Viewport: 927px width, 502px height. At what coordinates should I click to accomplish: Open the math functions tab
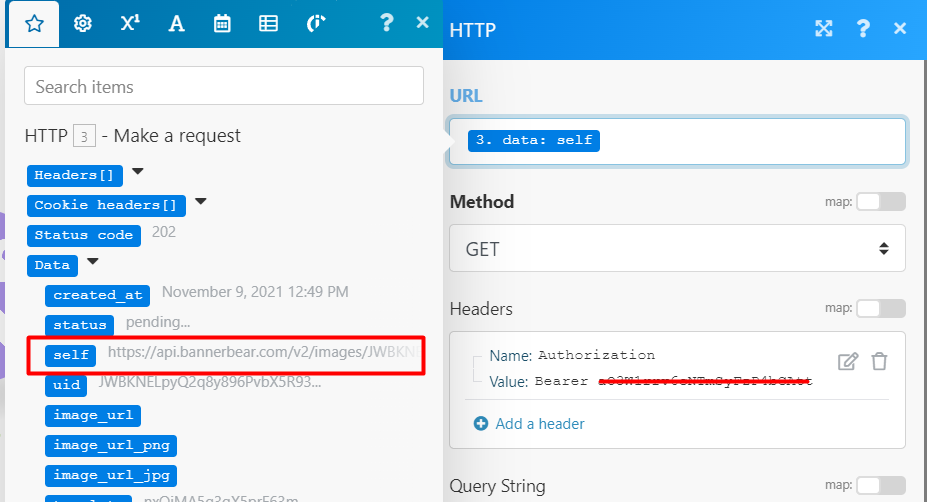(x=129, y=24)
